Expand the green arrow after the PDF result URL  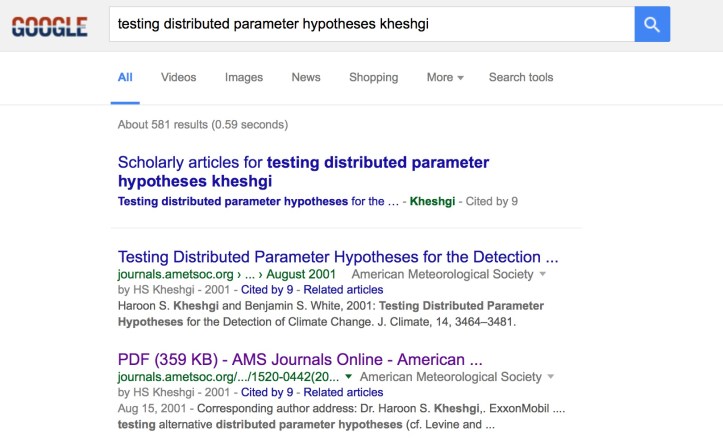pyautogui.click(x=348, y=378)
